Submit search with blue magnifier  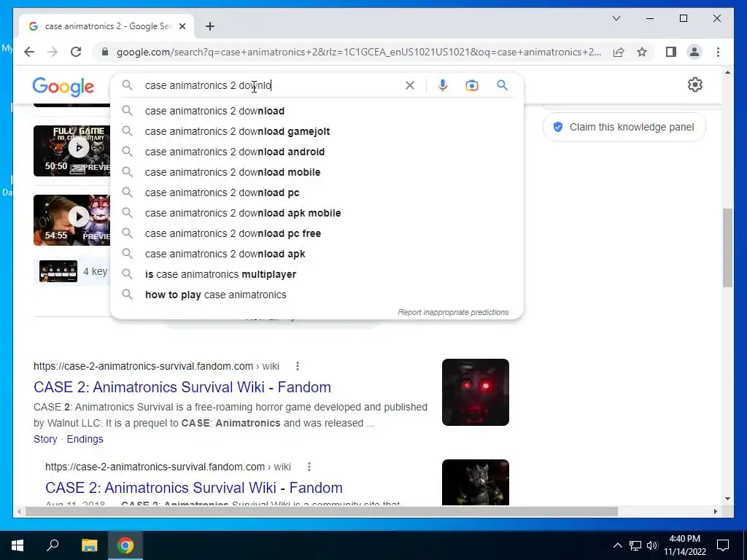click(502, 85)
